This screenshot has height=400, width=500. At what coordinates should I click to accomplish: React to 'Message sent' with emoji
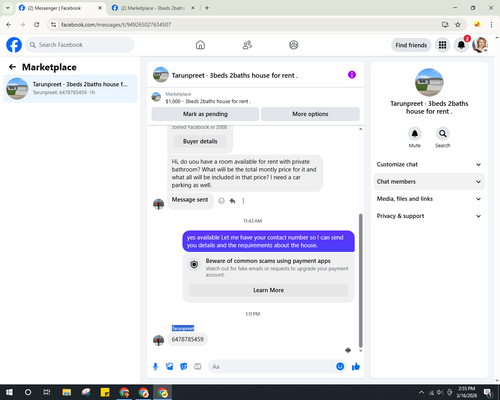(221, 201)
